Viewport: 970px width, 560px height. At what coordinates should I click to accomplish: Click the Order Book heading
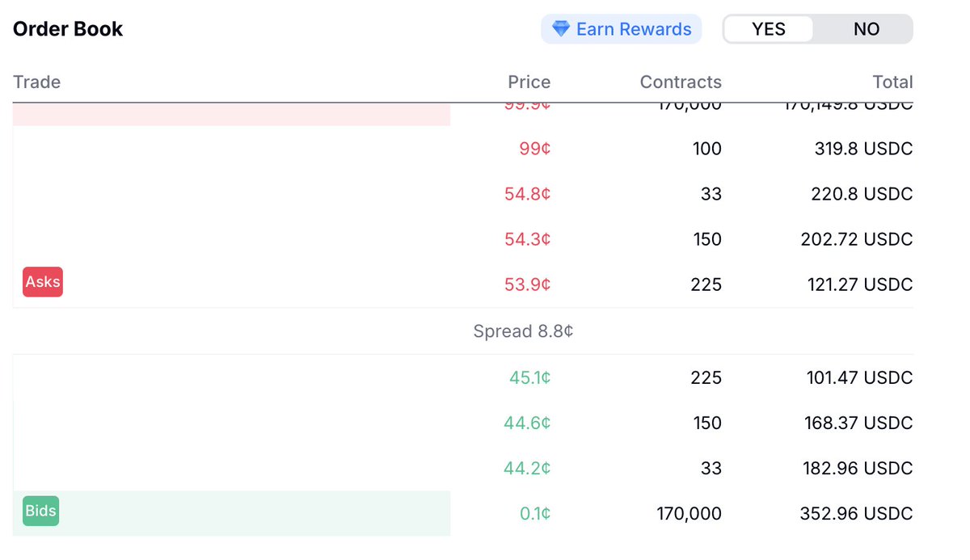tap(68, 29)
